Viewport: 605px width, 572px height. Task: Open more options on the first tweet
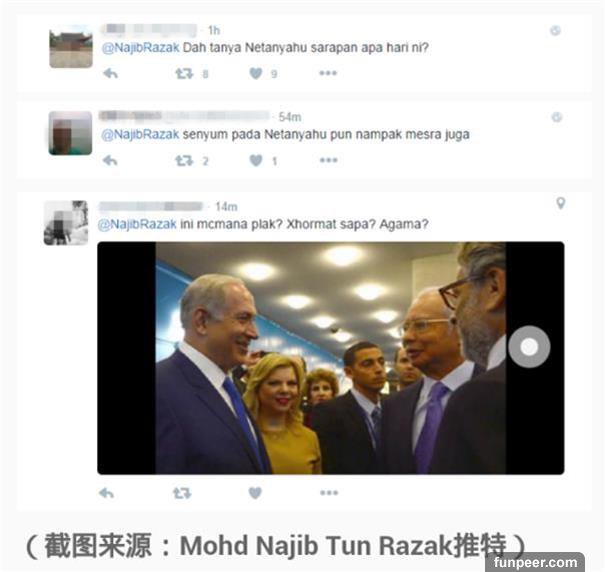(x=328, y=73)
